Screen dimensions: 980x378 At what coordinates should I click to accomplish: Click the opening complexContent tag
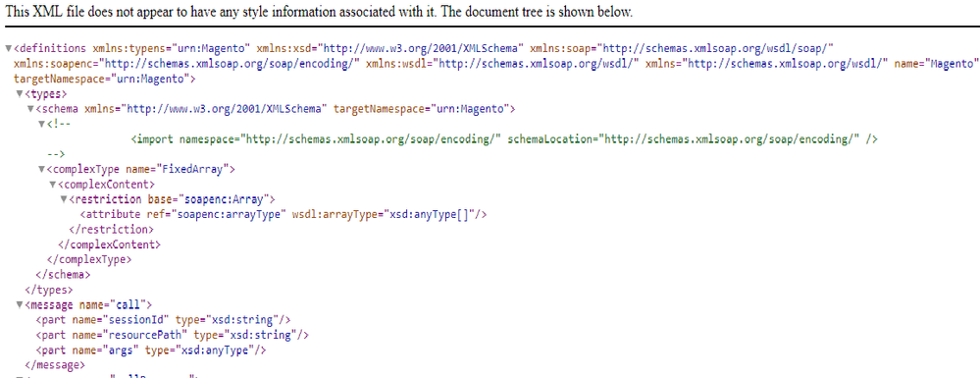pyautogui.click(x=106, y=185)
